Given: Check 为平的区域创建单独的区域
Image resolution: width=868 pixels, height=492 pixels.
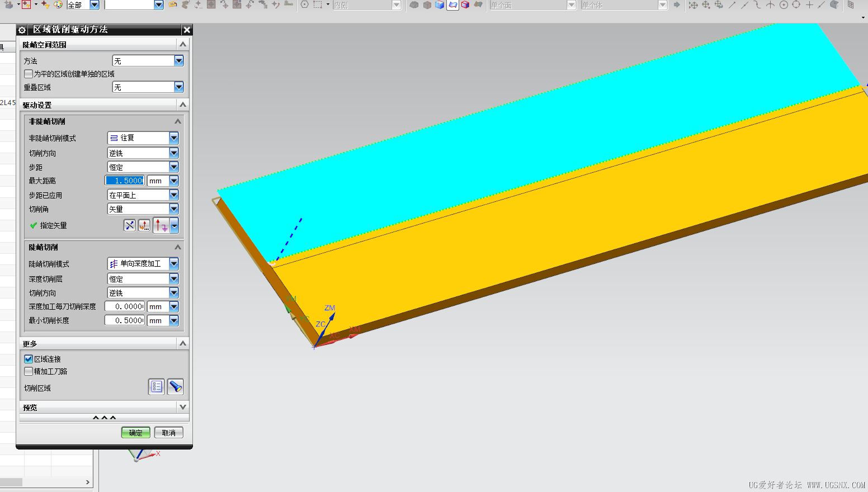Looking at the screenshot, I should [27, 74].
